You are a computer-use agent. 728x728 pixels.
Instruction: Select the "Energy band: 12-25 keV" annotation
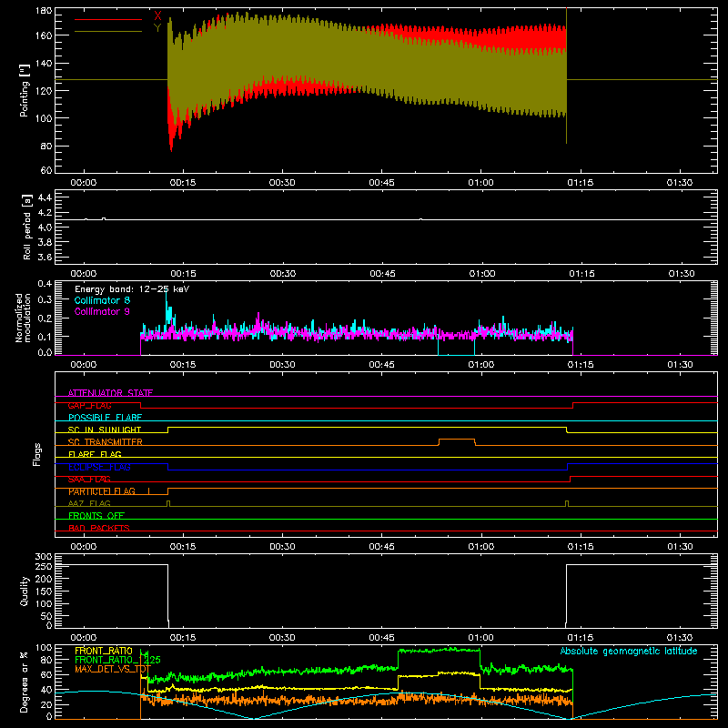tap(132, 288)
